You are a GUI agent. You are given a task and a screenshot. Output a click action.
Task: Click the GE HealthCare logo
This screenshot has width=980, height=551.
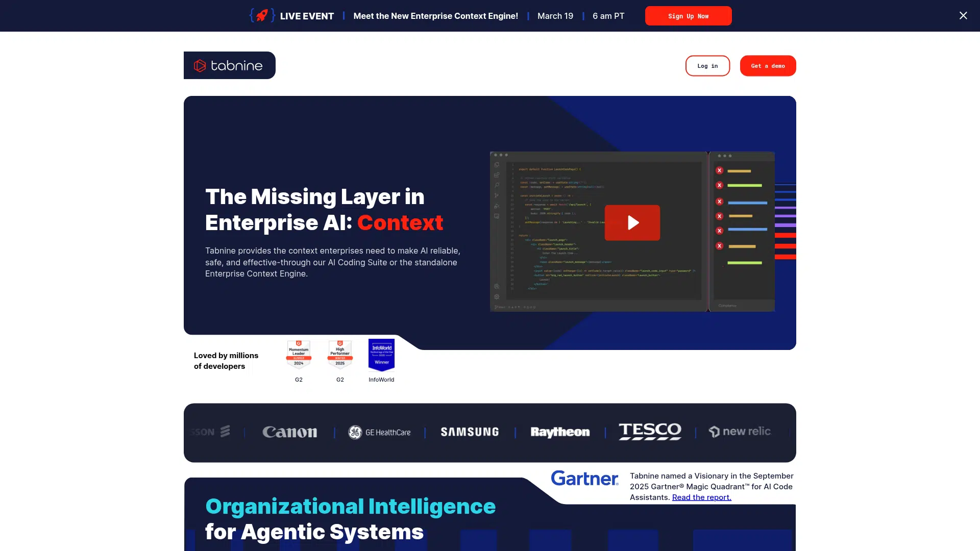pyautogui.click(x=379, y=432)
